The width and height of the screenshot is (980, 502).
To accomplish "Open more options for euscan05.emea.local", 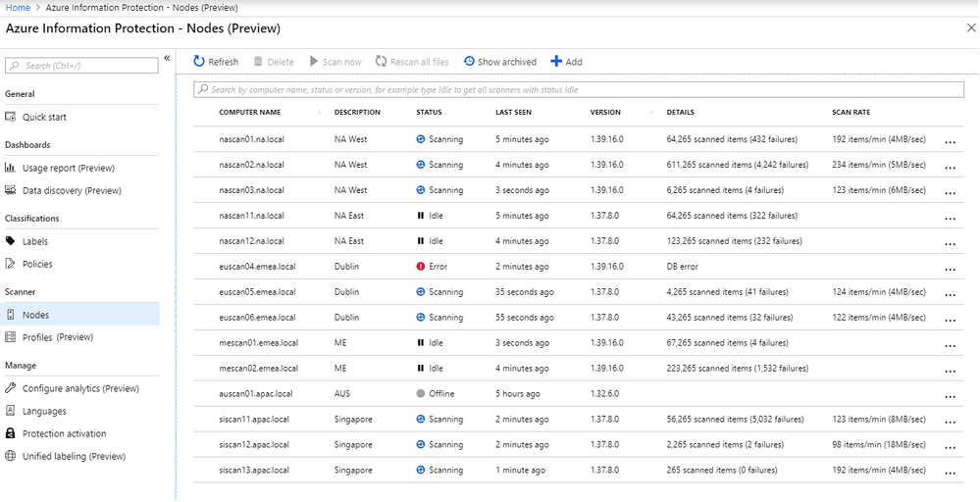I will pyautogui.click(x=950, y=295).
